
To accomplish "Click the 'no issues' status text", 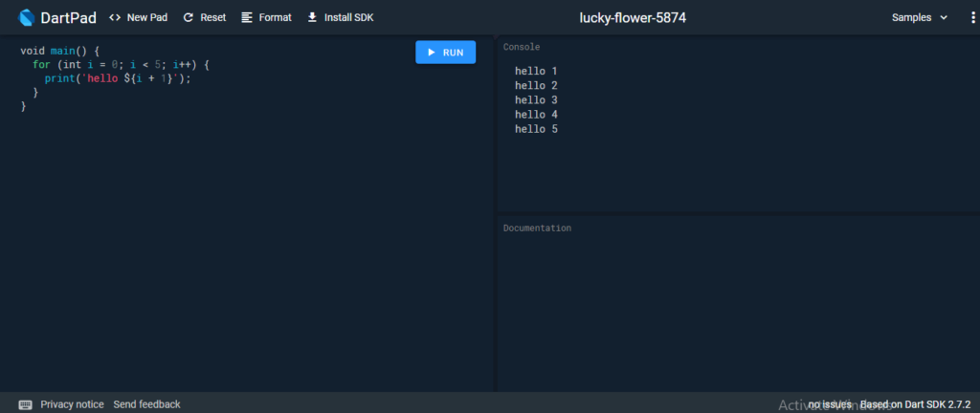I will tap(830, 404).
